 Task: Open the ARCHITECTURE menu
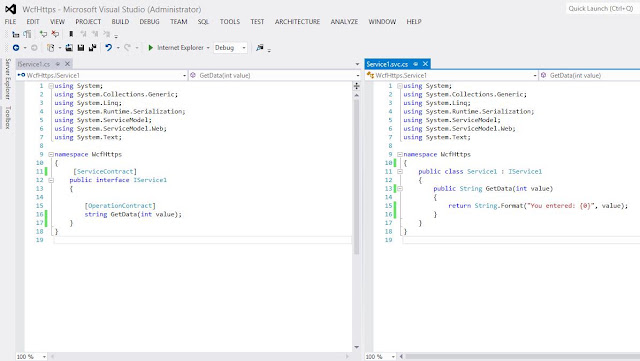click(x=298, y=22)
